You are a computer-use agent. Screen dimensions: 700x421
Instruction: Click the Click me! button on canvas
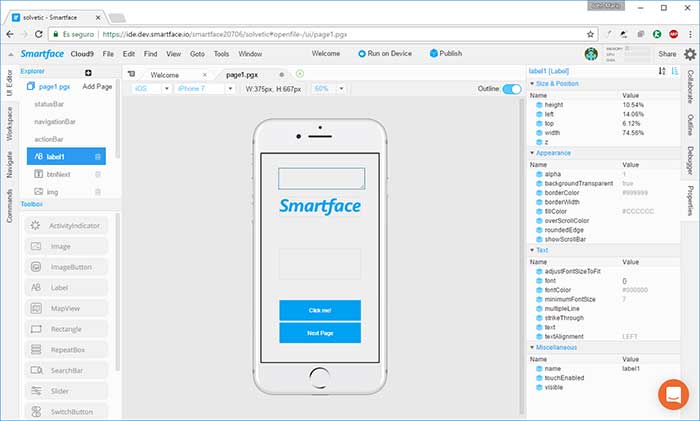[x=320, y=310]
